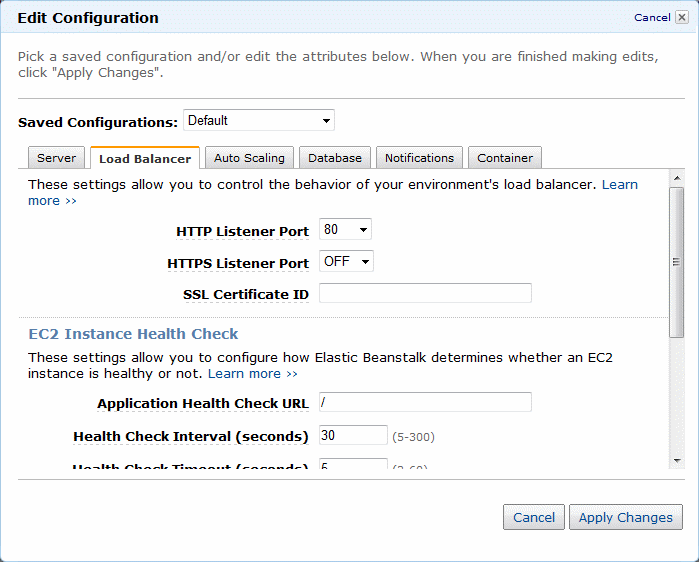Click the scroll up arrow of the settings panel
This screenshot has width=699, height=562.
[x=677, y=176]
